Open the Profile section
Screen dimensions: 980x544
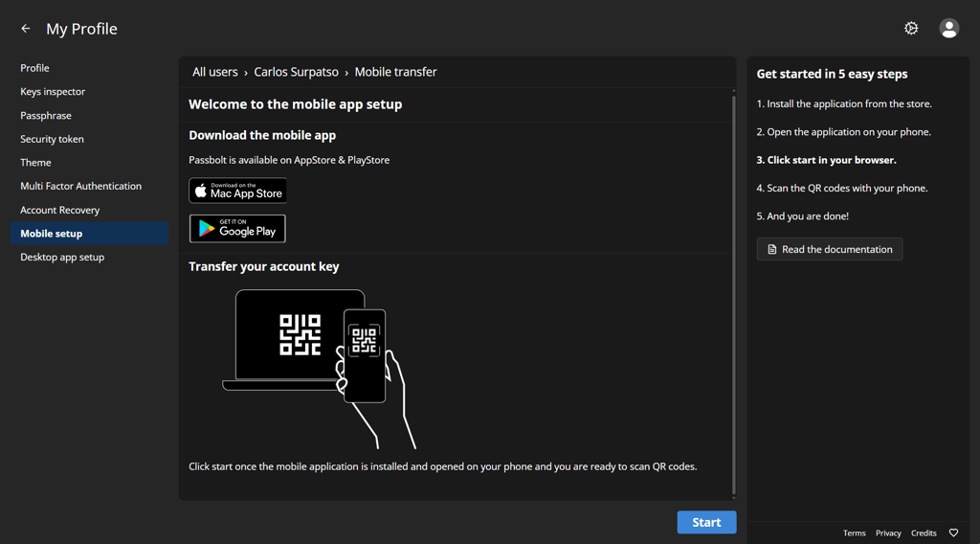point(89,68)
